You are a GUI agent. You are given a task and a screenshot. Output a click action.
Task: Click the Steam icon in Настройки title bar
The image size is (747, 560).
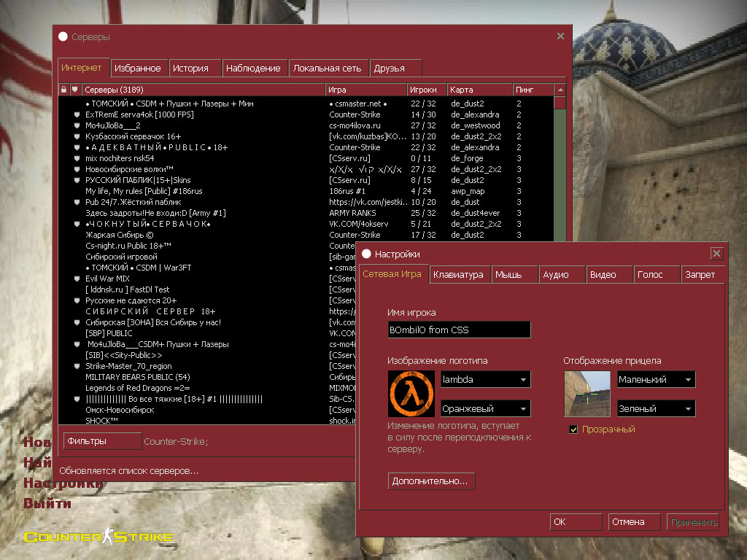[366, 254]
